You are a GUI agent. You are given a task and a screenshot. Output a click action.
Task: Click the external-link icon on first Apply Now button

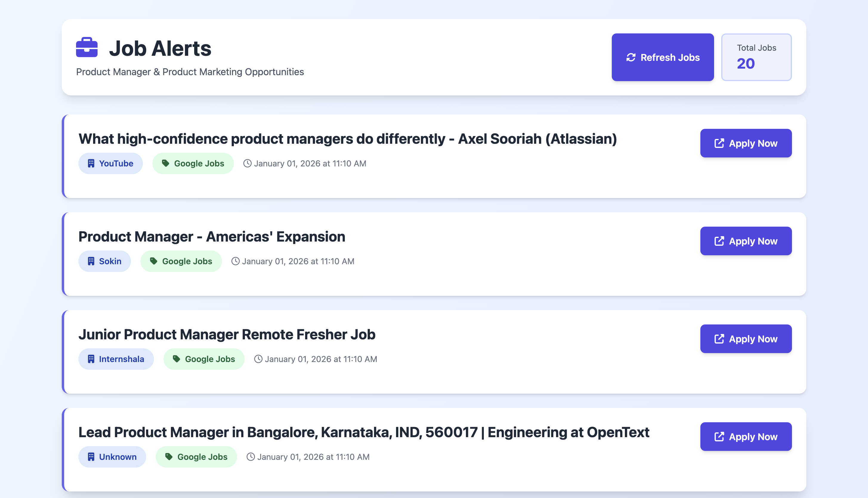720,143
